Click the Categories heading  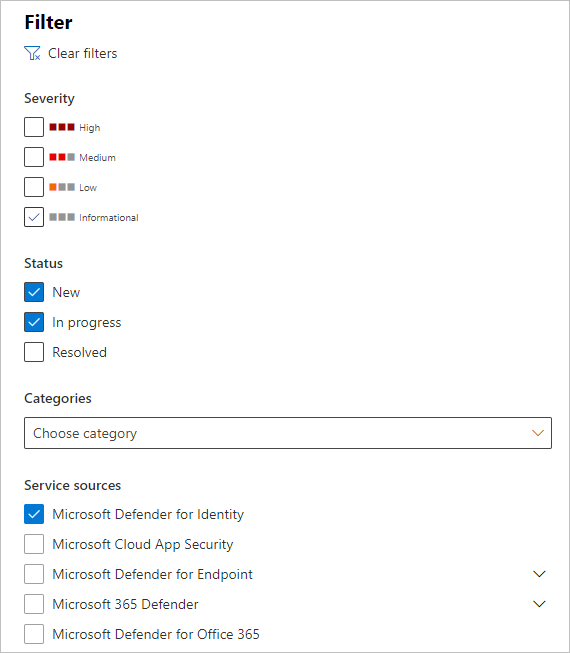(58, 399)
